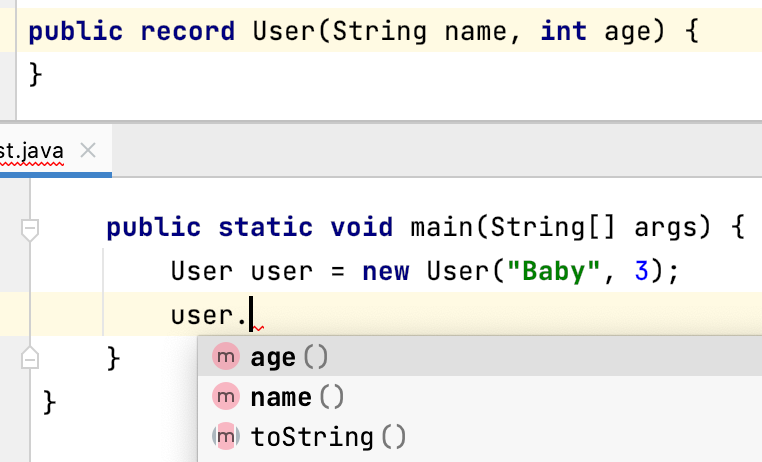
Task: Close the st.java editor tab
Action: 87,151
